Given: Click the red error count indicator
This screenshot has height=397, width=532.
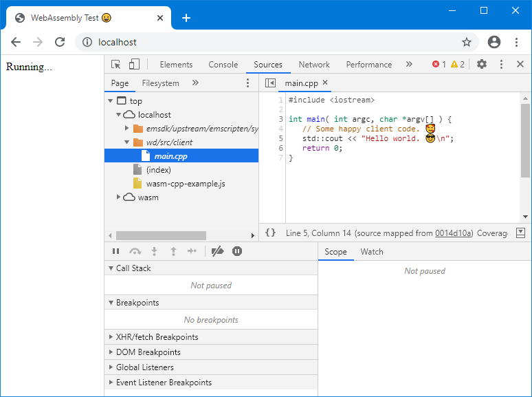Looking at the screenshot, I should tap(439, 64).
